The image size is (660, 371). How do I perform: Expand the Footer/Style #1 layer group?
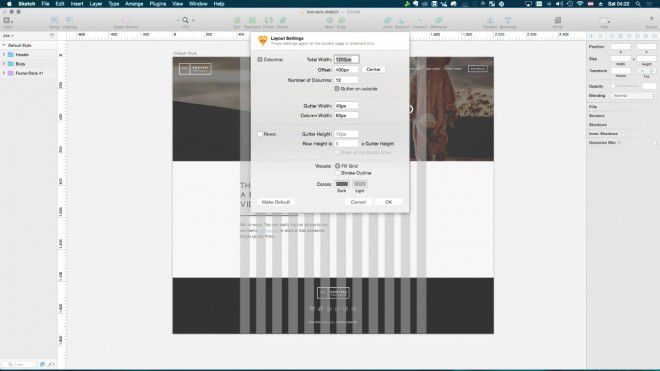pyautogui.click(x=4, y=73)
